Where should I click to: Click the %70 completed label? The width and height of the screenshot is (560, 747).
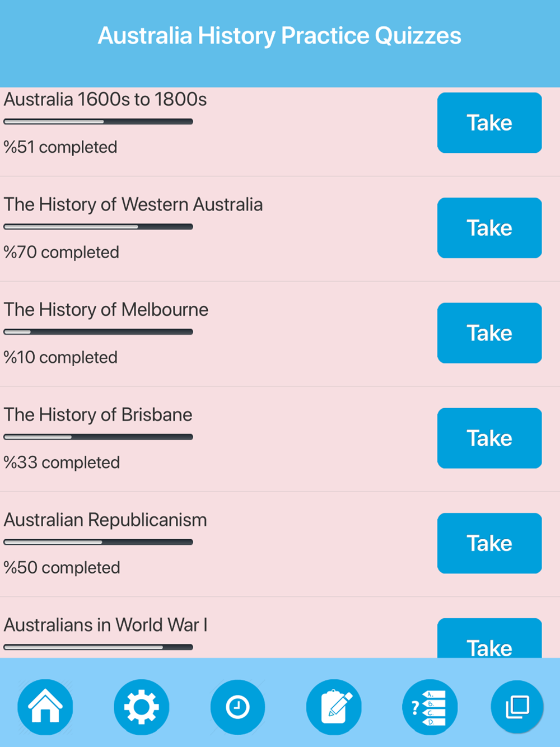62,253
